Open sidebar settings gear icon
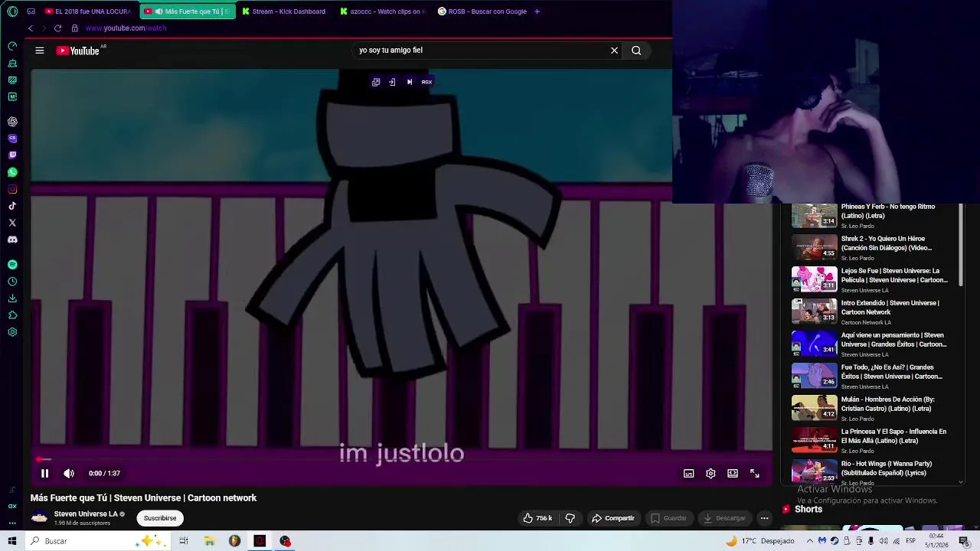Screen dimensions: 980x551 pos(12,332)
